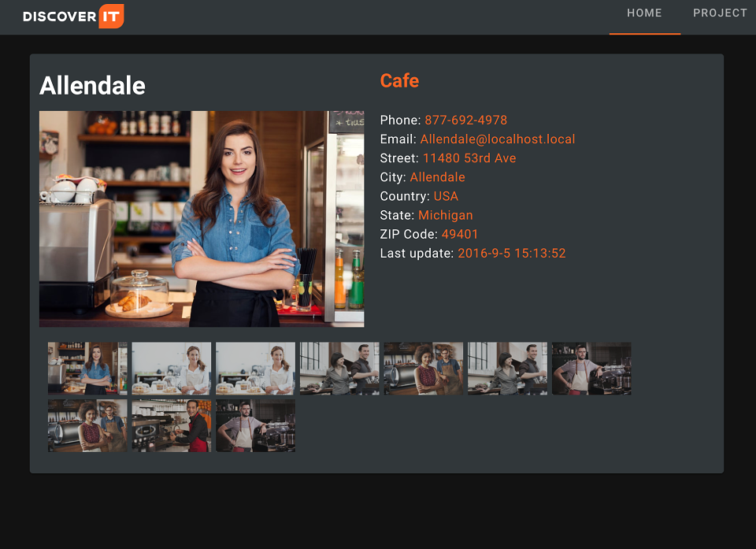This screenshot has height=549, width=756.
Task: Select fifth thumbnail of curly-haired woman and man
Action: (424, 369)
